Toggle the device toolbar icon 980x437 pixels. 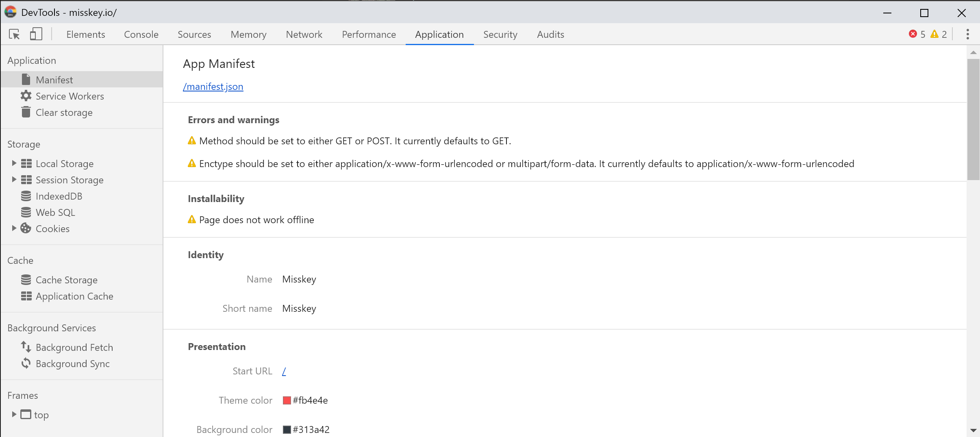click(x=36, y=34)
